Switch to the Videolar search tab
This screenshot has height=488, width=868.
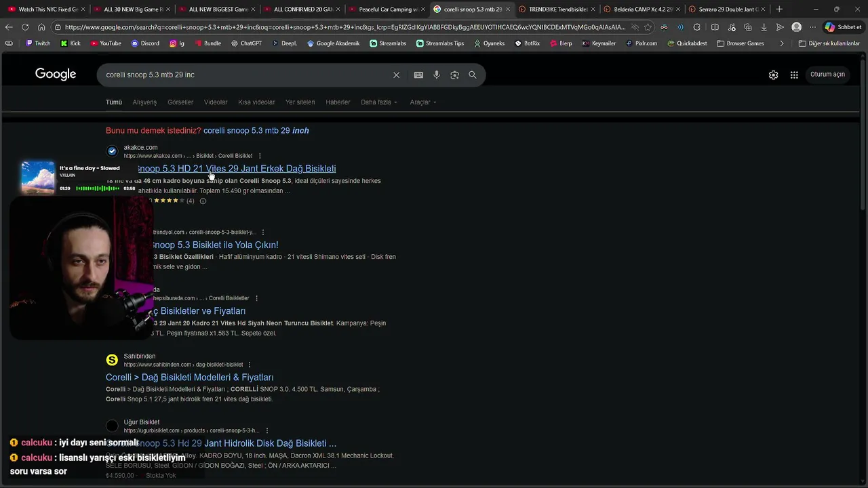tap(216, 102)
